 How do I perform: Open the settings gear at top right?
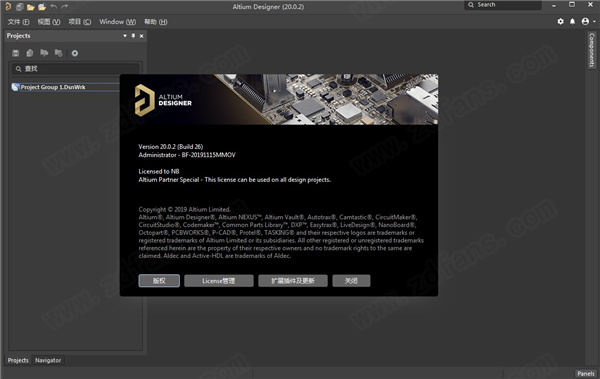(561, 21)
